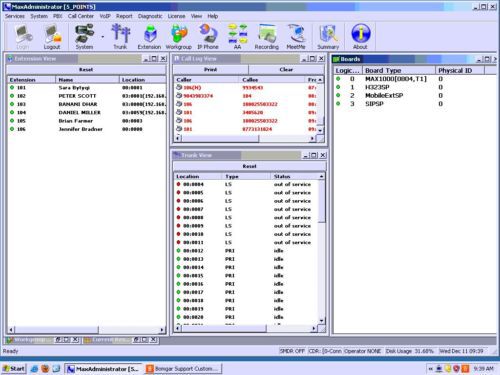Open the Report menu
This screenshot has width=500, height=375.
[x=124, y=16]
